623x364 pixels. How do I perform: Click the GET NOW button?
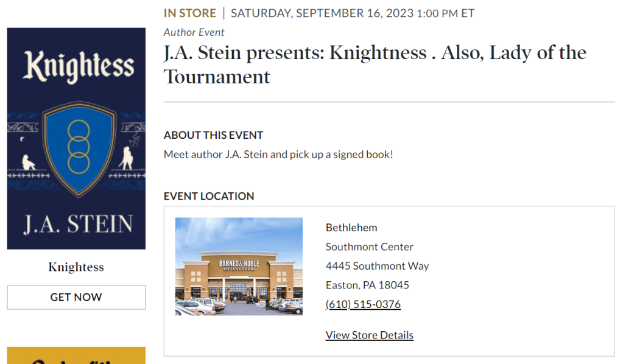[x=76, y=297]
